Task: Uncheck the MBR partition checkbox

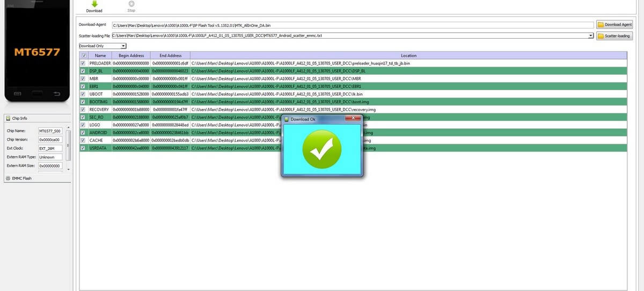Action: click(x=83, y=78)
